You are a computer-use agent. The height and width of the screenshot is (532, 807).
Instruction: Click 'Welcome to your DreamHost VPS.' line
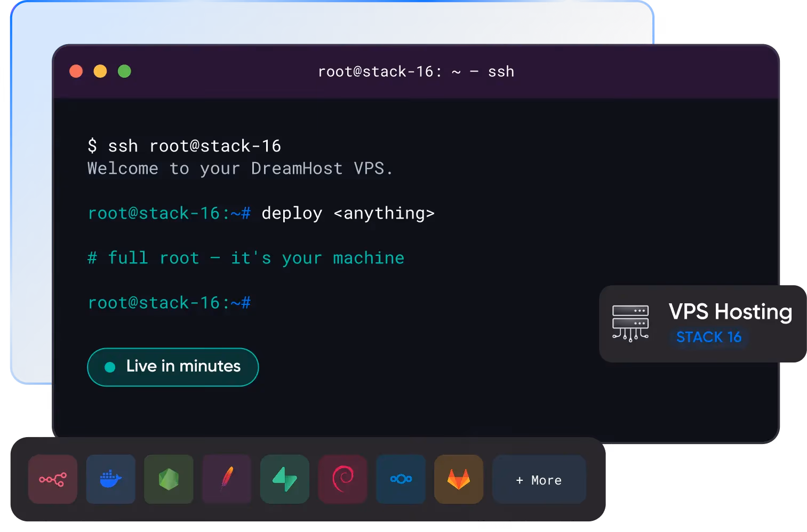pos(240,169)
